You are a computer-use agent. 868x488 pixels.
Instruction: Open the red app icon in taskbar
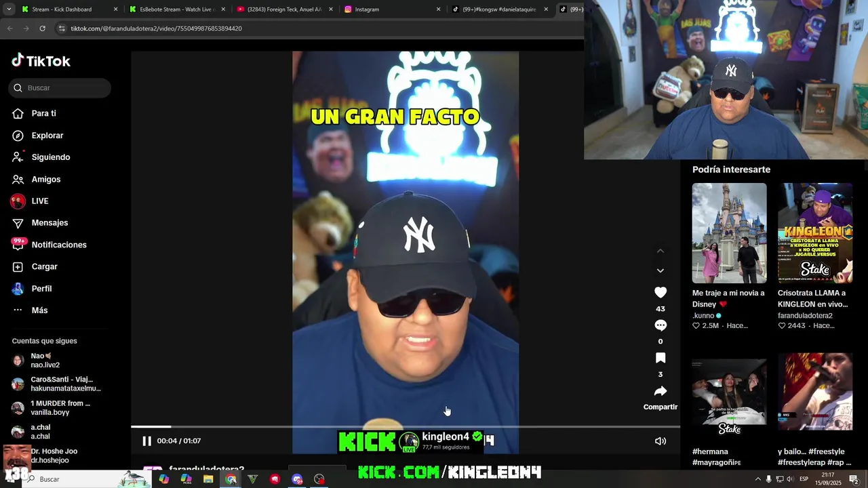[275, 479]
